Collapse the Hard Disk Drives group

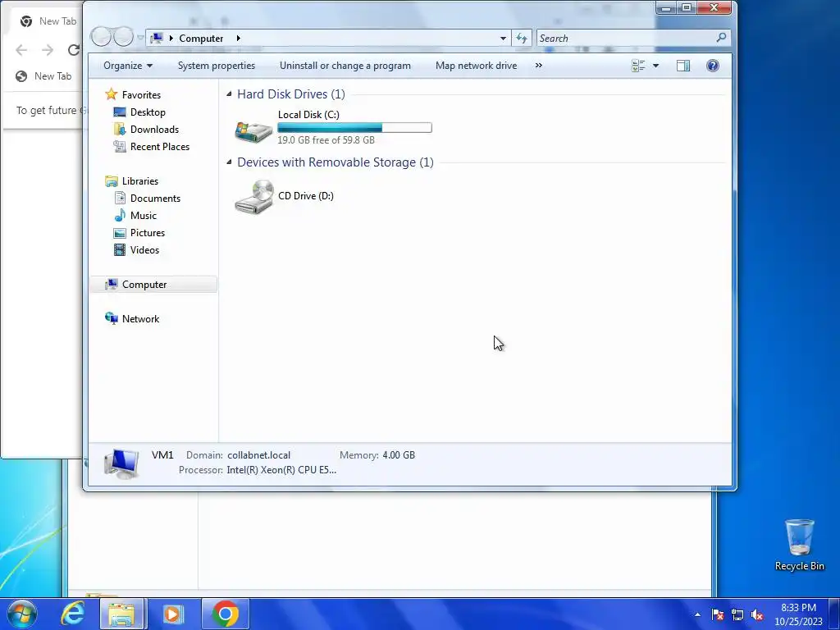[230, 94]
